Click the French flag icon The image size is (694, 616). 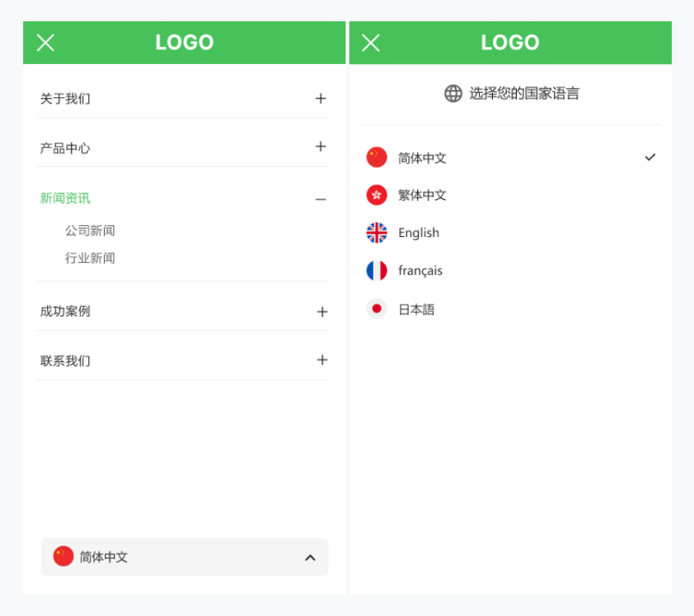click(x=376, y=270)
